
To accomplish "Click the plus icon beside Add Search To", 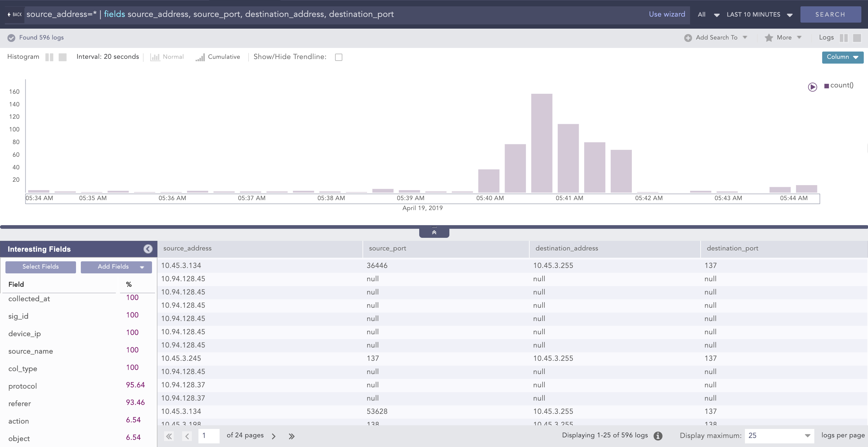I will coord(689,37).
